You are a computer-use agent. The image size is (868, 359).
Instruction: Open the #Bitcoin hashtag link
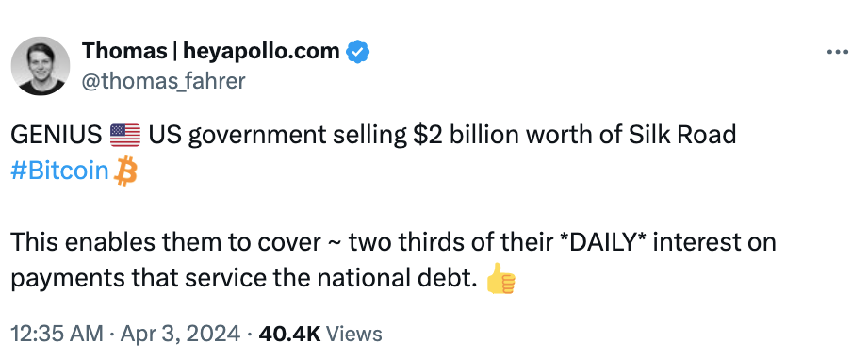click(x=59, y=171)
